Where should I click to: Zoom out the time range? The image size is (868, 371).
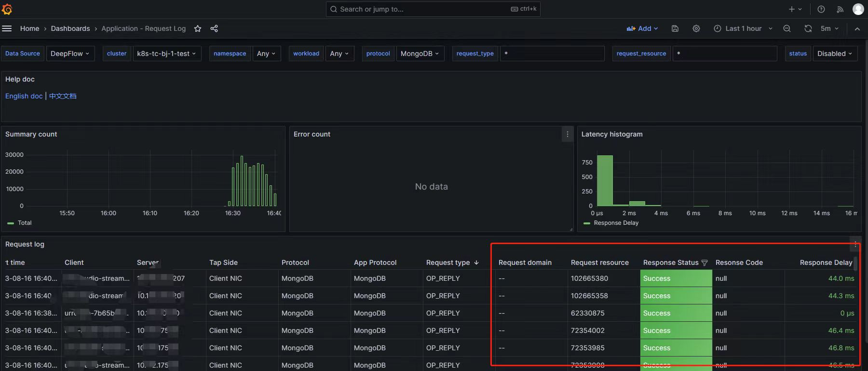(787, 28)
